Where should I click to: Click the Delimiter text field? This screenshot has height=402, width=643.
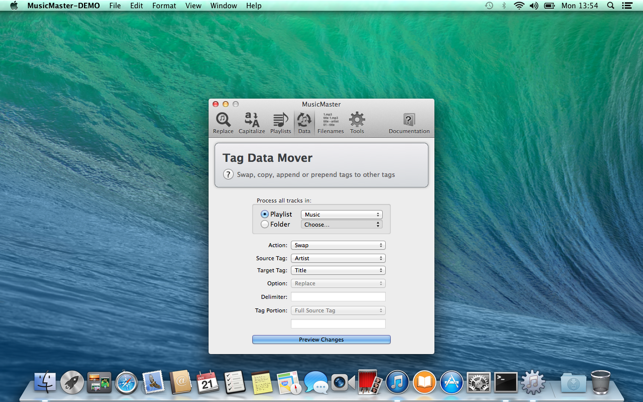(338, 297)
